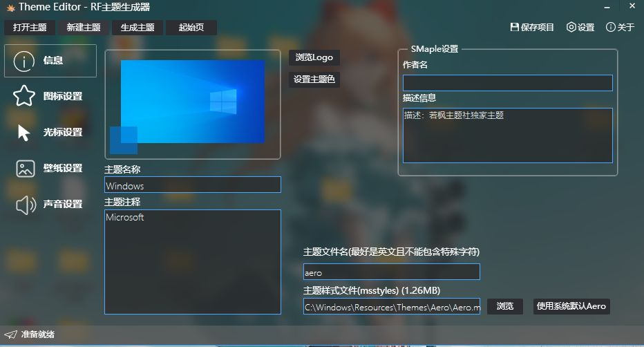Screen dimensions: 644x347
Task: Click 浏览Logo button
Action: 314,57
